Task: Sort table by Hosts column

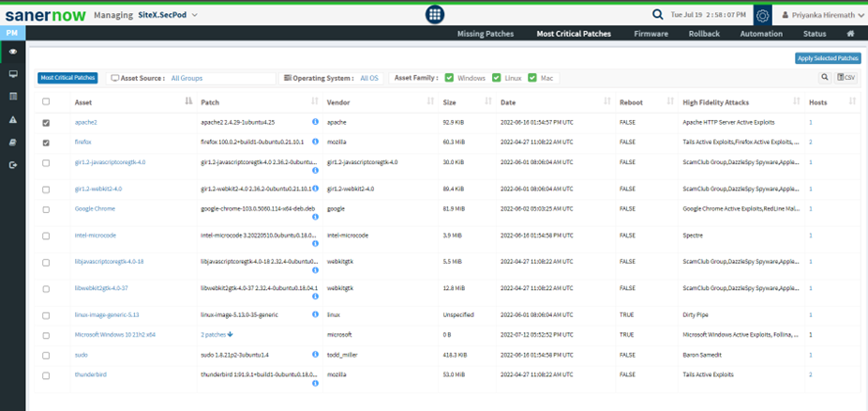Action: (852, 101)
